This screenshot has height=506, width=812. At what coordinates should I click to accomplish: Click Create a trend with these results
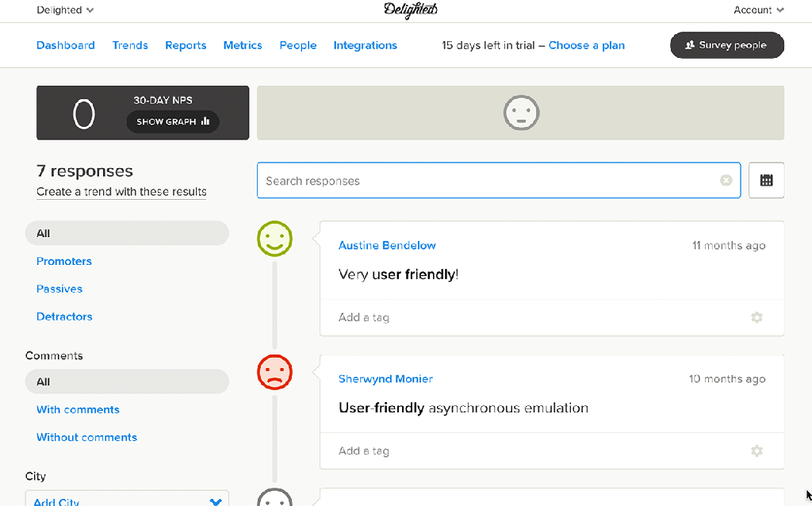(x=121, y=192)
